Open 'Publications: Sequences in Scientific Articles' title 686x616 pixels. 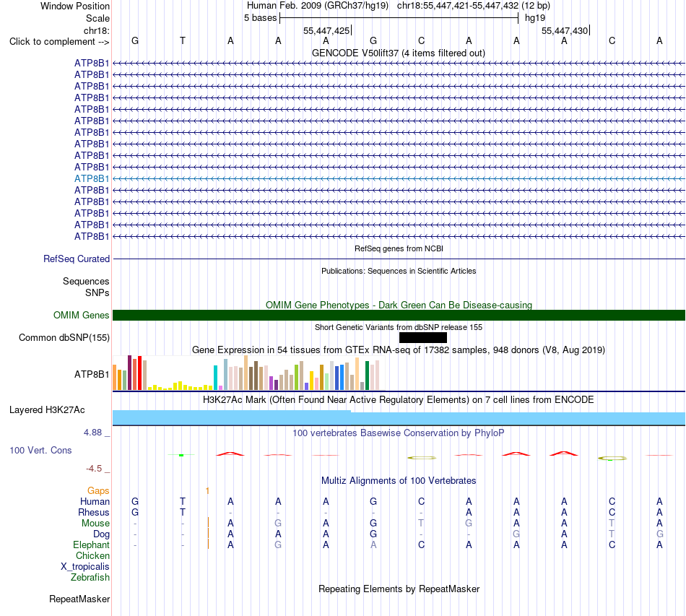(399, 271)
